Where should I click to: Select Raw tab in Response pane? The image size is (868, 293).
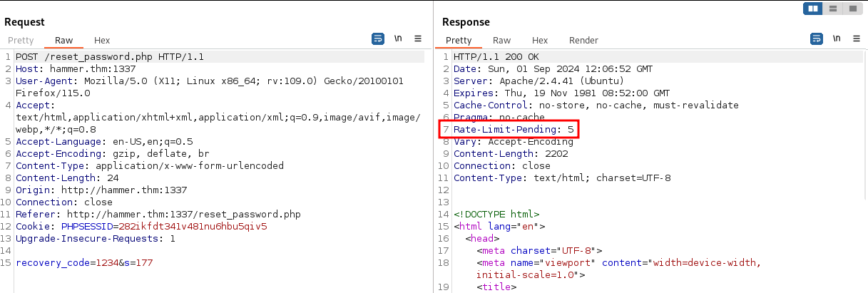coord(501,41)
